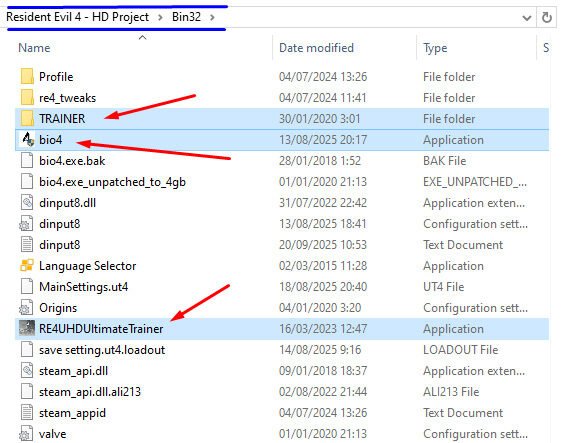Sort files by the Name column header

[34, 48]
